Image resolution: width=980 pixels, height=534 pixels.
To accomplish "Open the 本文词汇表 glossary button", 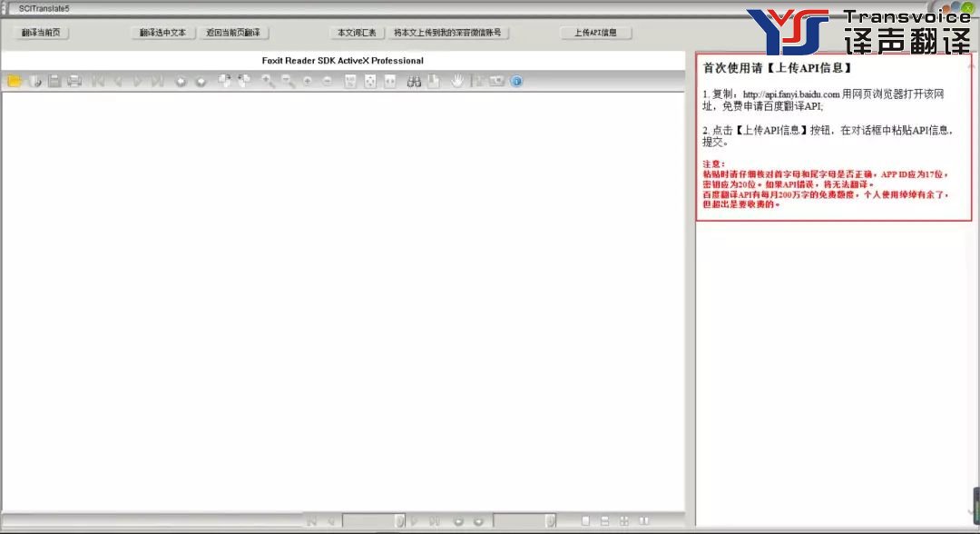I will pos(357,33).
